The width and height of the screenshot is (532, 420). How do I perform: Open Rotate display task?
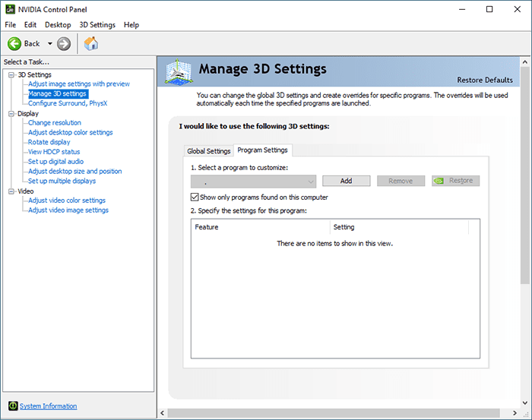coord(49,142)
